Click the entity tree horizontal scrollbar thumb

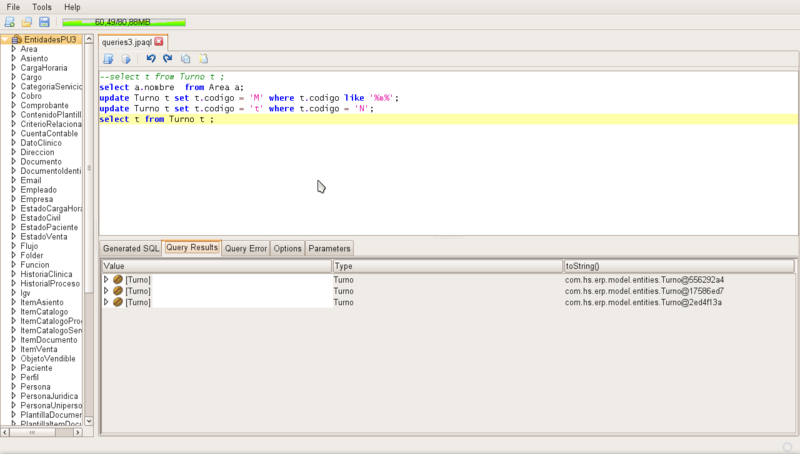pos(32,432)
